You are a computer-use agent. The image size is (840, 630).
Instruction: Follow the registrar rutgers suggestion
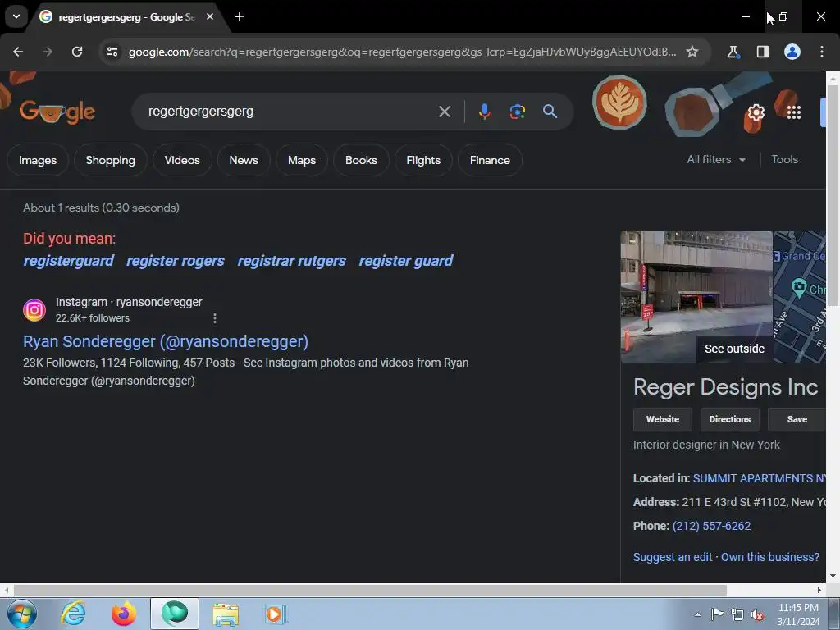pyautogui.click(x=291, y=261)
